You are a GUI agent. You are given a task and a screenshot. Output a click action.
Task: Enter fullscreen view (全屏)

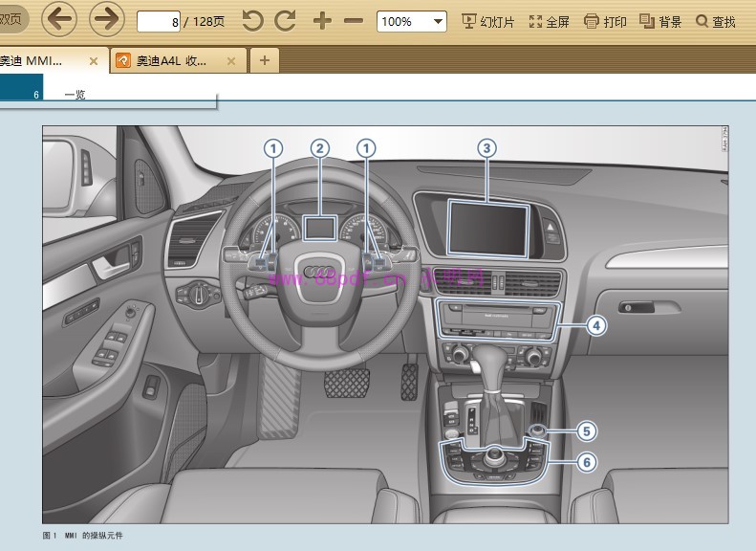pos(549,21)
